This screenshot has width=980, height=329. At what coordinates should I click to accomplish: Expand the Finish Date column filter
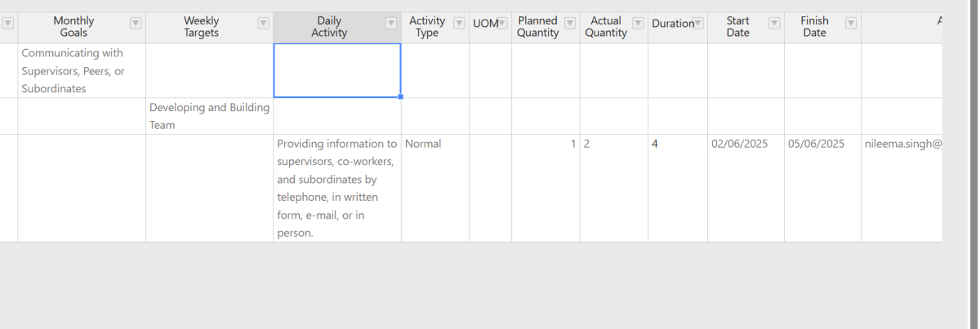click(851, 24)
